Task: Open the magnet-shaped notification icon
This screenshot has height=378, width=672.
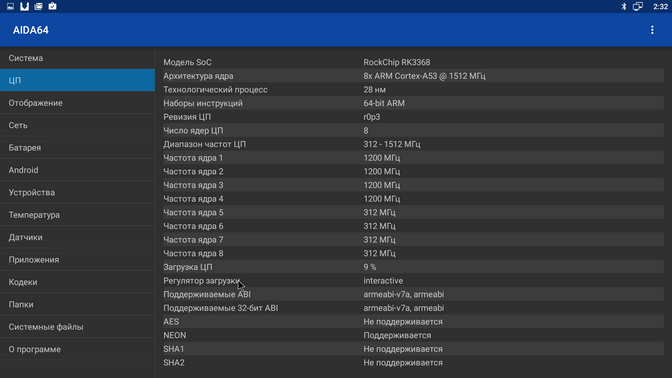Action: (24, 6)
